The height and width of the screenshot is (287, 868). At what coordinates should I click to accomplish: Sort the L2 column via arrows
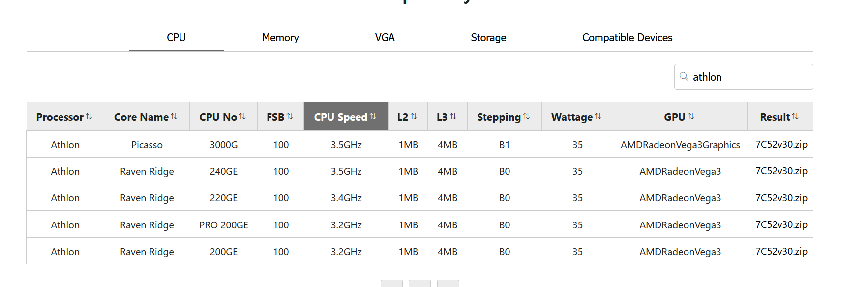point(414,117)
